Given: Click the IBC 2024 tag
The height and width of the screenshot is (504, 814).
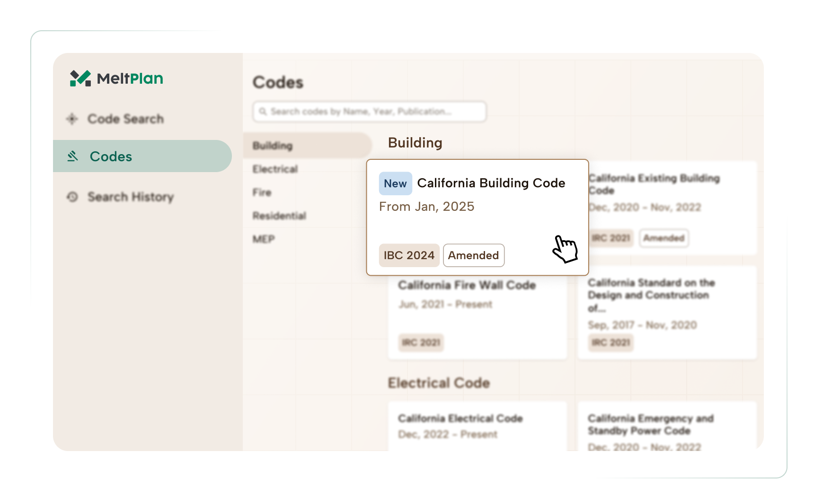Looking at the screenshot, I should click(409, 255).
